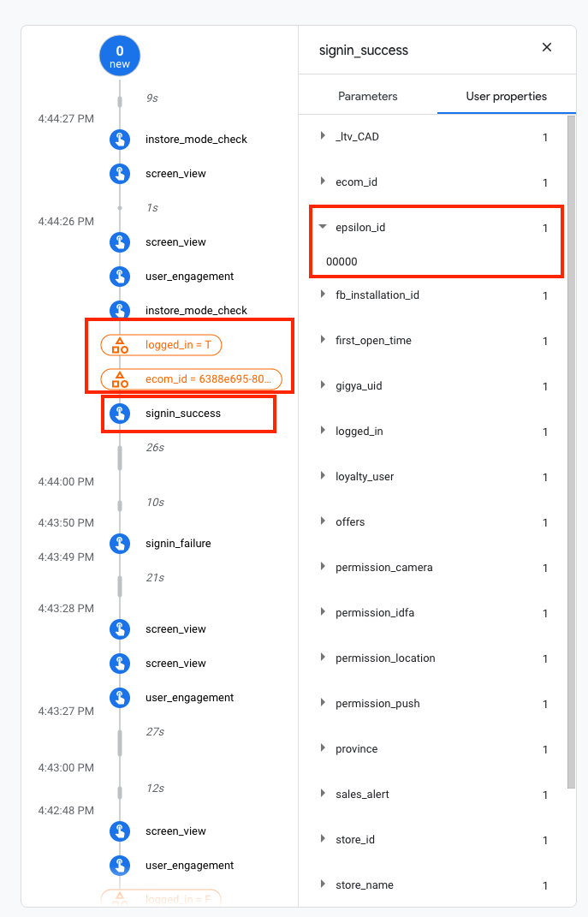Expand the _ltv_CAD property

(x=323, y=135)
